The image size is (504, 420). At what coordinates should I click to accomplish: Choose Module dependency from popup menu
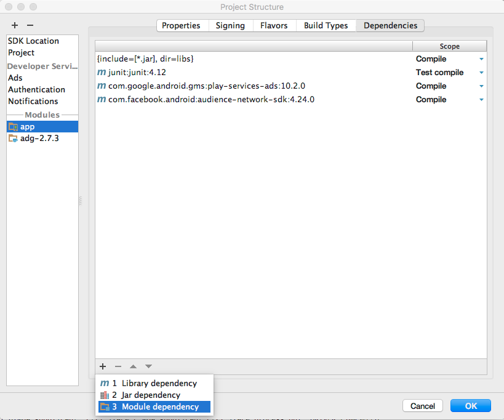[160, 406]
